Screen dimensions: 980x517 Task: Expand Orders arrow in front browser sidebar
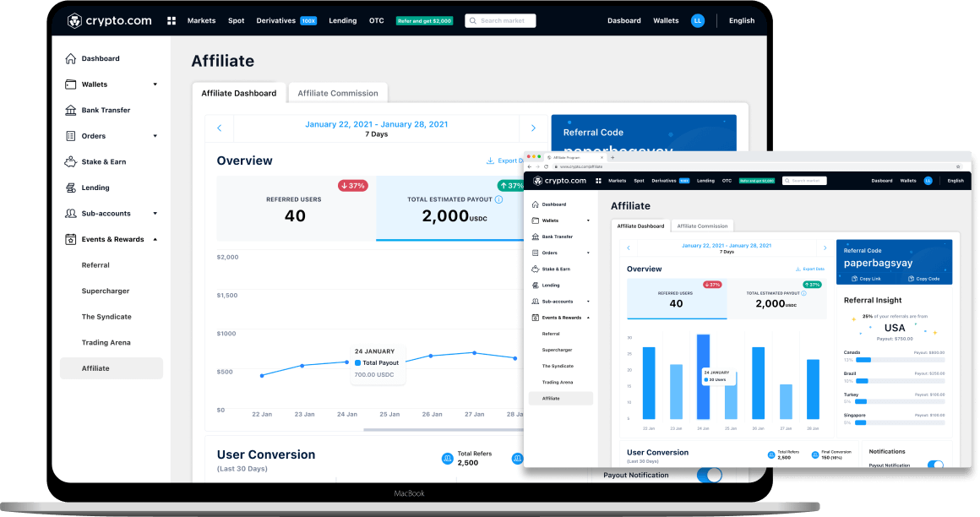point(588,253)
